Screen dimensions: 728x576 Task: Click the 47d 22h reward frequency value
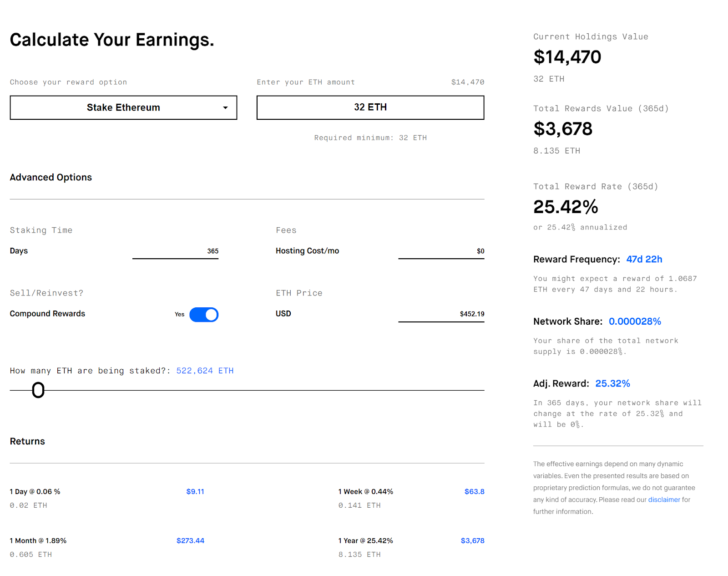(x=644, y=260)
